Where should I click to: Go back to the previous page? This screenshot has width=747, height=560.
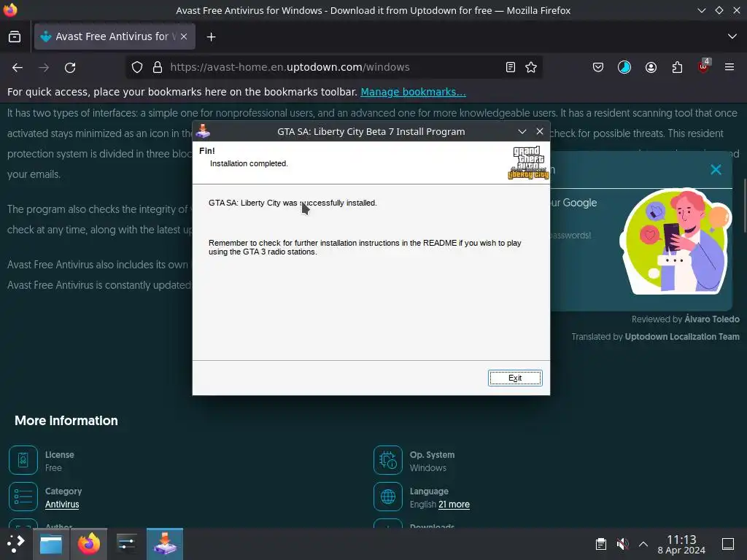[18, 68]
